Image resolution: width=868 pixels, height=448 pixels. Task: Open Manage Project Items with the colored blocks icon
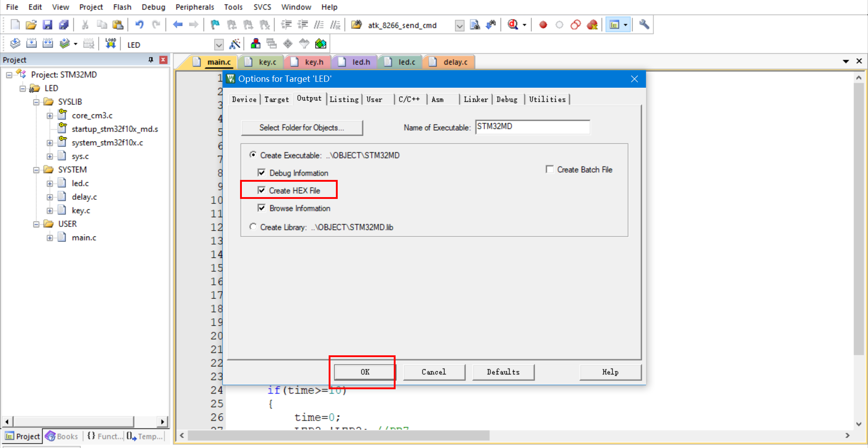255,44
